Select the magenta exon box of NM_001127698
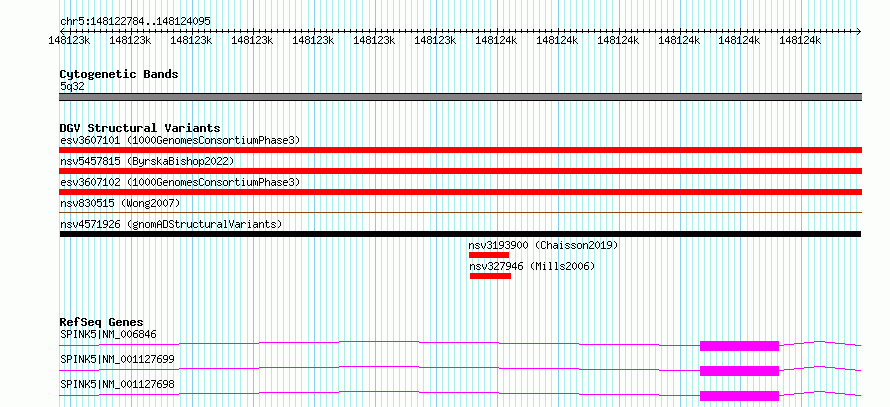 [739, 396]
